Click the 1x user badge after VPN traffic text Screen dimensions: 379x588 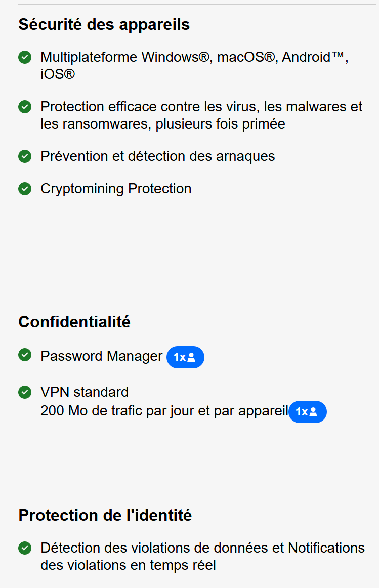tap(307, 412)
